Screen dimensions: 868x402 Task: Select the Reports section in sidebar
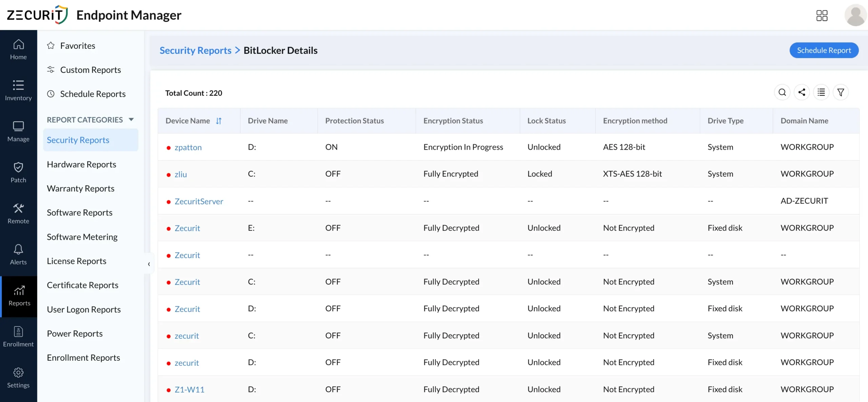coord(19,296)
